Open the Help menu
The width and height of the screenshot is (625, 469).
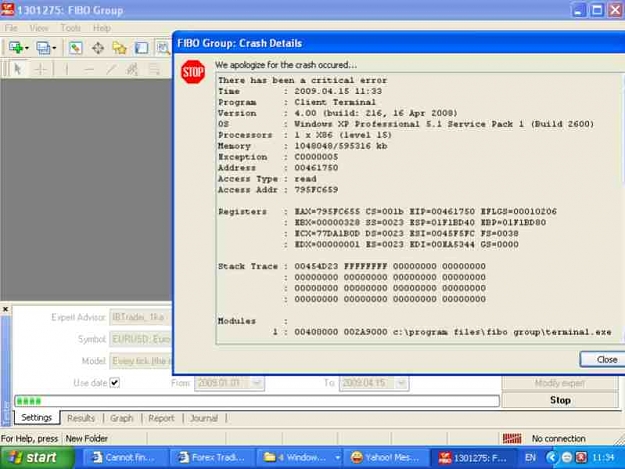coord(102,28)
